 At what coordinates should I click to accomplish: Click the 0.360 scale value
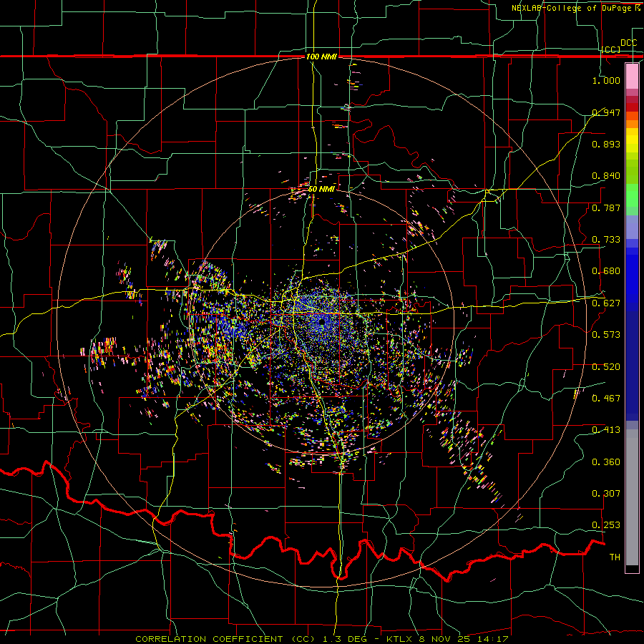tap(606, 462)
